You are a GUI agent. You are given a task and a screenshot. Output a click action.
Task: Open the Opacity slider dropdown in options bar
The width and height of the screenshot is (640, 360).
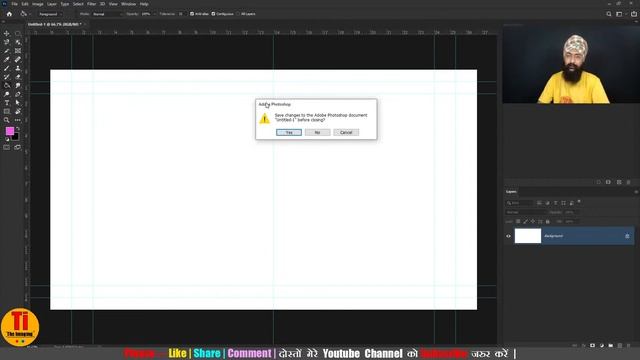[x=154, y=14]
